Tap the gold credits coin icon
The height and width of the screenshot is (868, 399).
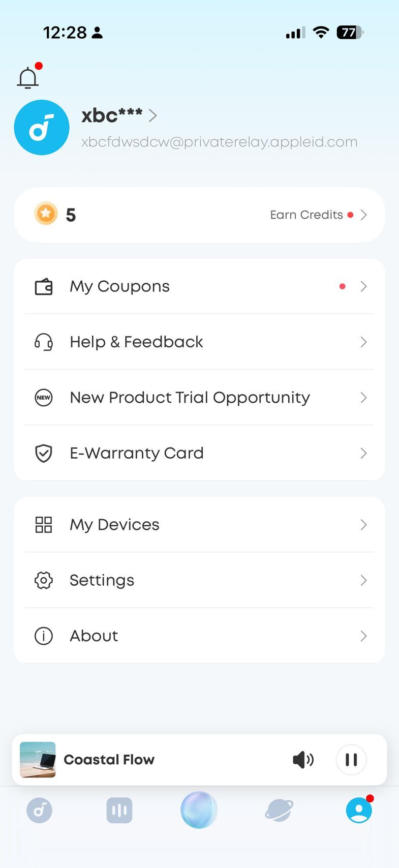pyautogui.click(x=46, y=214)
